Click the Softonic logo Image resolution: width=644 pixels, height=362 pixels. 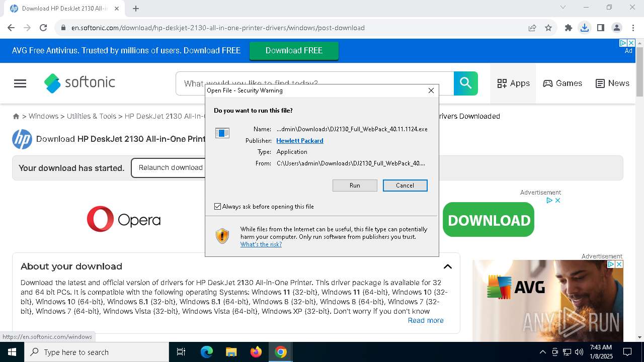pyautogui.click(x=79, y=83)
